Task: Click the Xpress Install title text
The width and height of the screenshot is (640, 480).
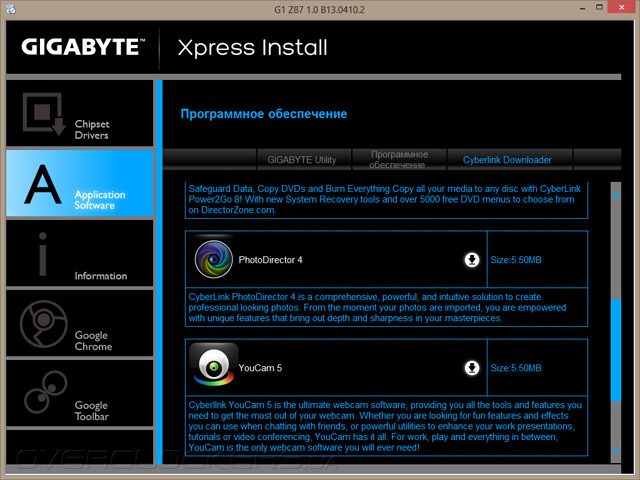Action: (253, 48)
